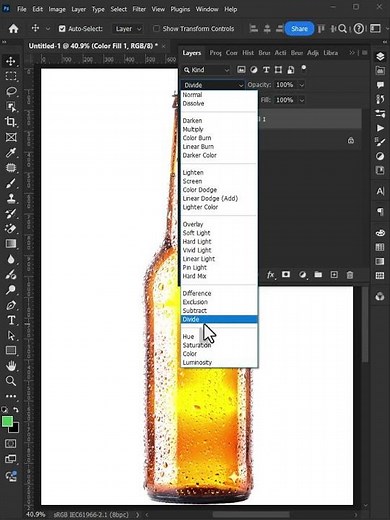Select Normal blend mode entry

pos(192,95)
